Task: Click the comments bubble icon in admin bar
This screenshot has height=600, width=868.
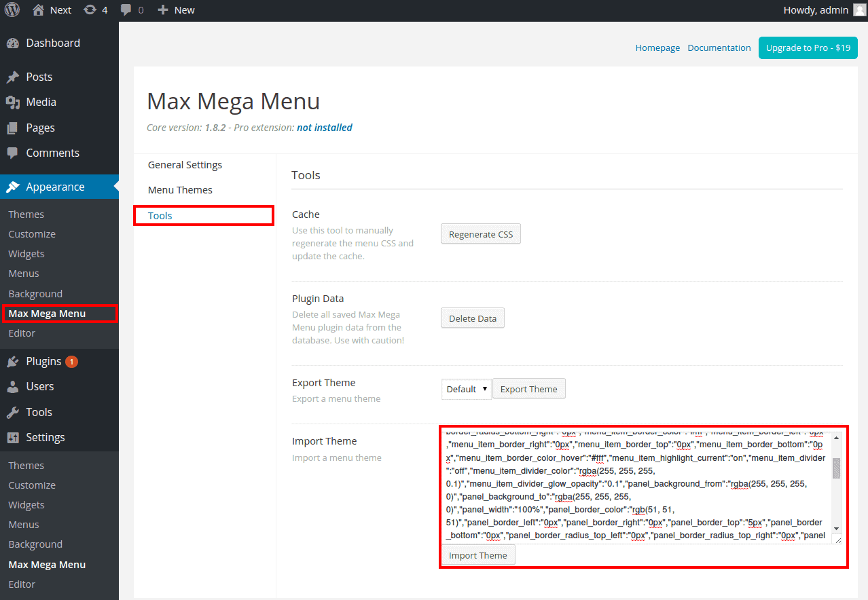Action: pos(126,10)
